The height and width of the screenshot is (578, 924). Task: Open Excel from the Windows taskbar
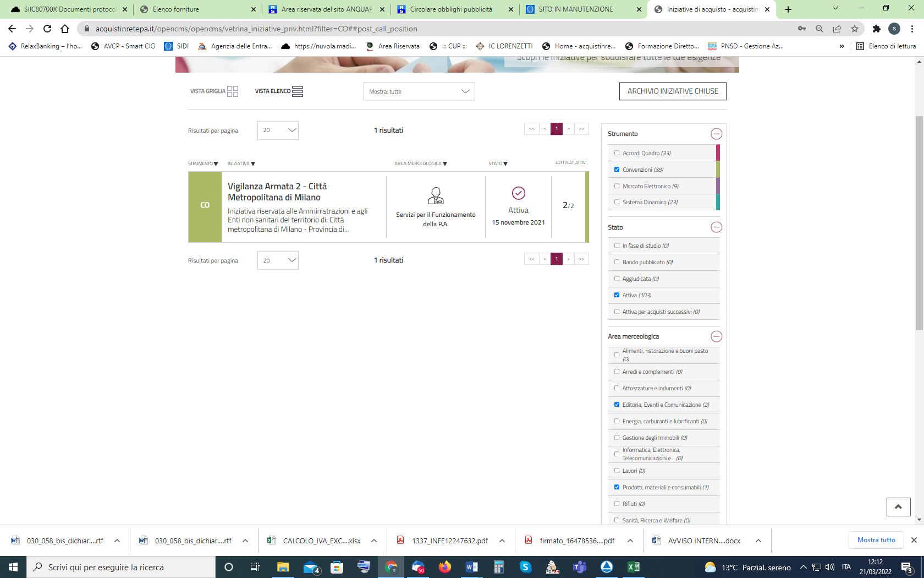633,567
